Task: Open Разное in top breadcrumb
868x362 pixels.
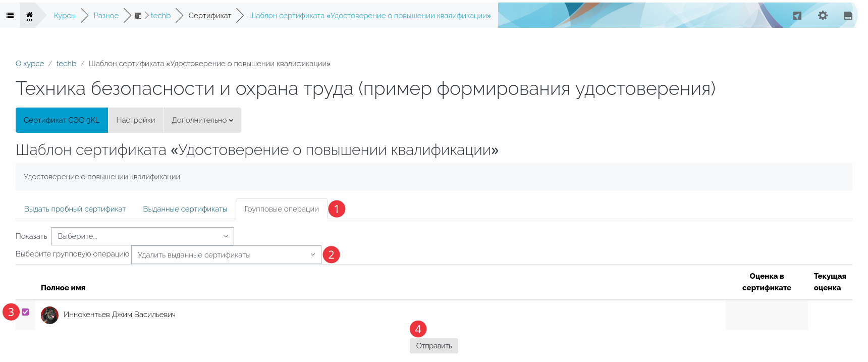Action: (106, 16)
